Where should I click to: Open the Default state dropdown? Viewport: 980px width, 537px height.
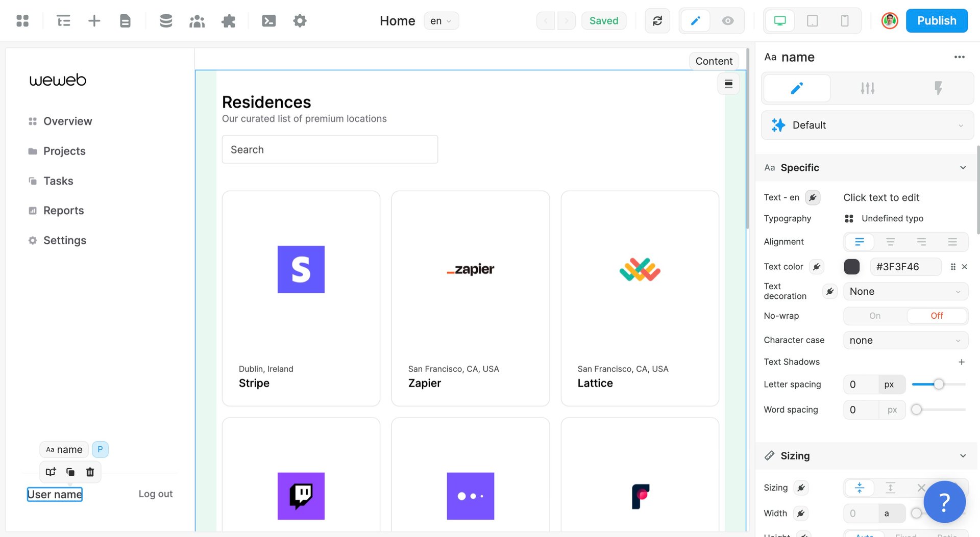(868, 125)
